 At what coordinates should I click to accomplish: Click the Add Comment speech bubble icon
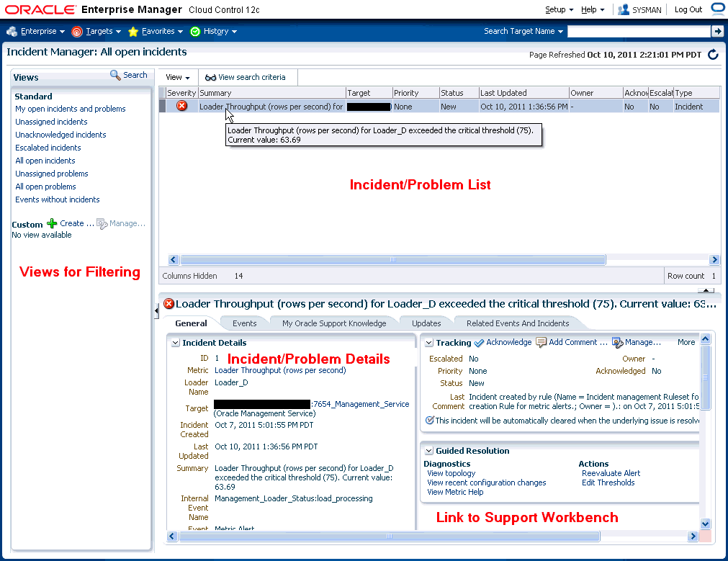[x=541, y=342]
